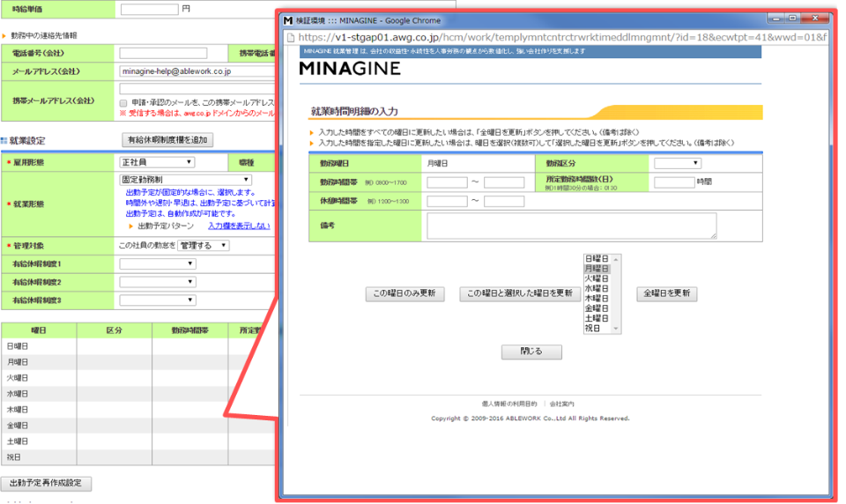Click 月曜日 row in background schedule table
Viewport: 846px width, 504px height.
(138, 362)
